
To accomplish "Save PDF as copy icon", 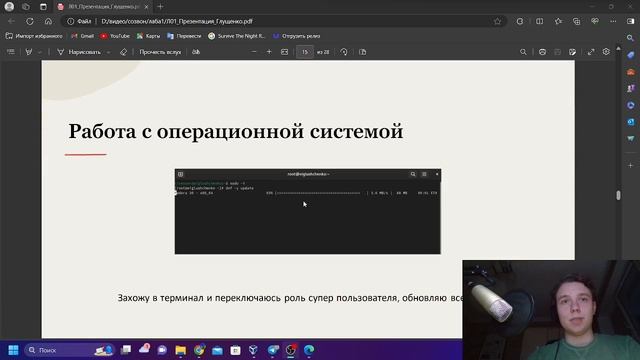I will click(573, 52).
